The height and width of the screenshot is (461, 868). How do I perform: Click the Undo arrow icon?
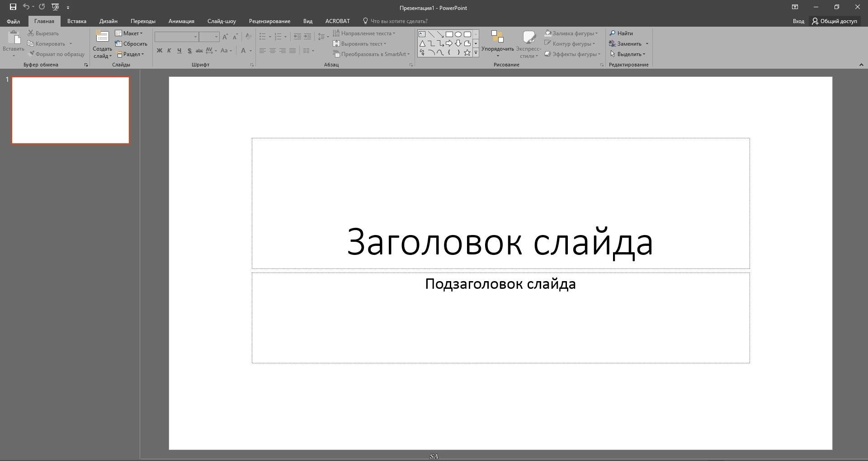coord(26,7)
